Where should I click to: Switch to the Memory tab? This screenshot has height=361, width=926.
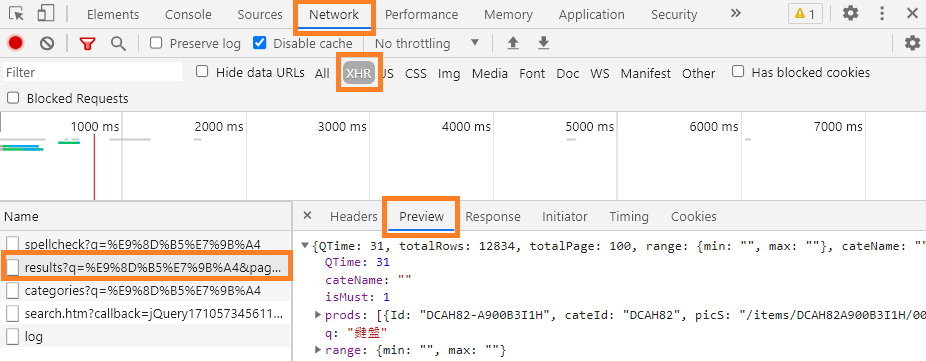(x=508, y=14)
